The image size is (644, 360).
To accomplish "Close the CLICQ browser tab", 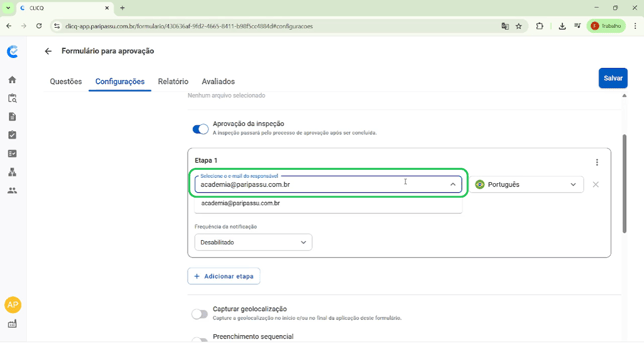I will (x=107, y=8).
